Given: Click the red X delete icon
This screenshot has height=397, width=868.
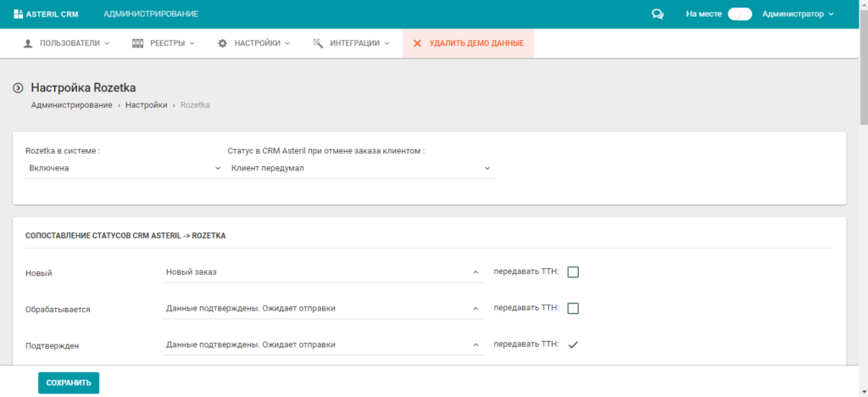Looking at the screenshot, I should [417, 42].
